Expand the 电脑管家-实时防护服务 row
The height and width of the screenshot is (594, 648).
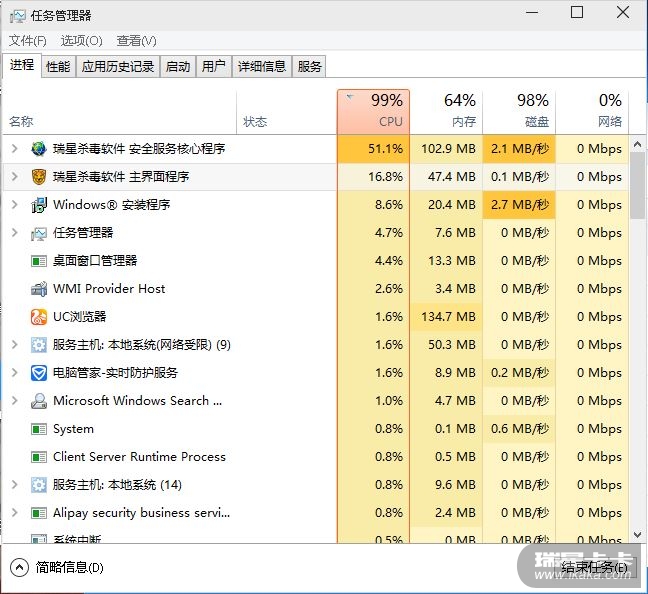pos(14,373)
